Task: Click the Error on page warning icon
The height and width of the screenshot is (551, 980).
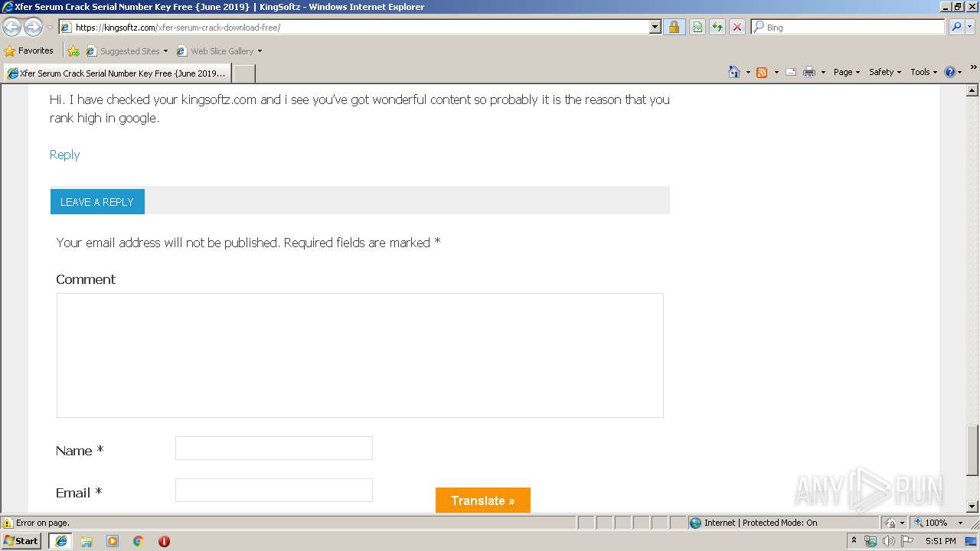Action: tap(8, 523)
